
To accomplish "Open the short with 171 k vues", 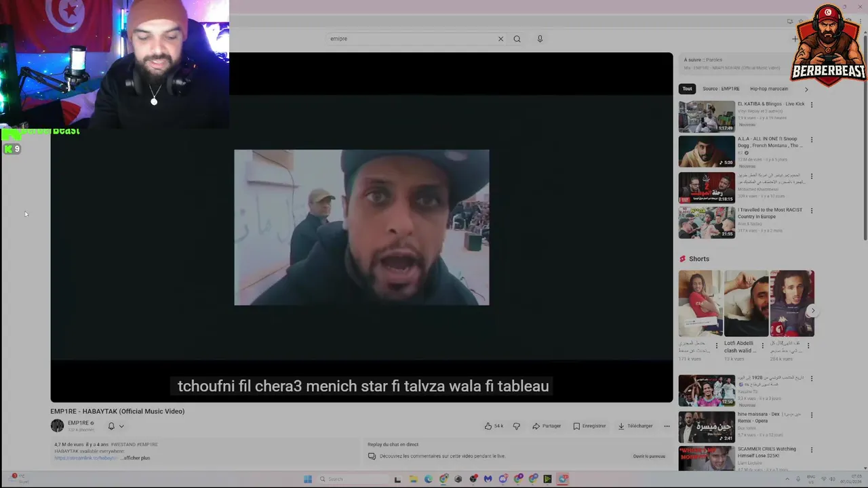I will (701, 304).
